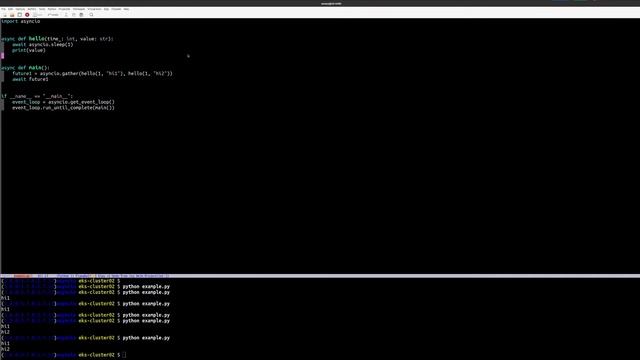Click the 'await future1' line

[x=30, y=79]
